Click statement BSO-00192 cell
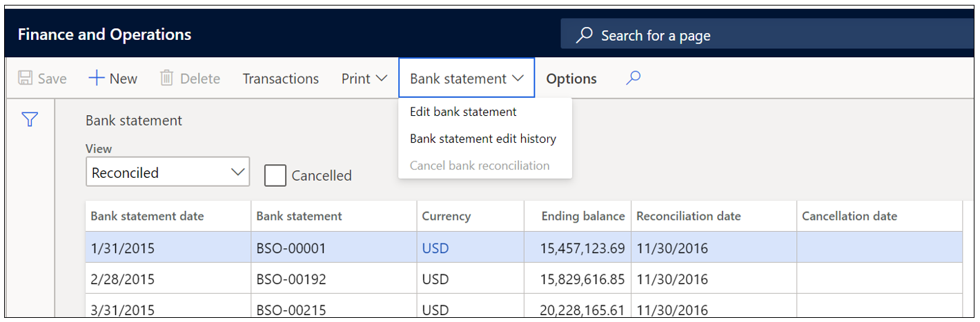Image resolution: width=980 pixels, height=322 pixels. coord(334,279)
